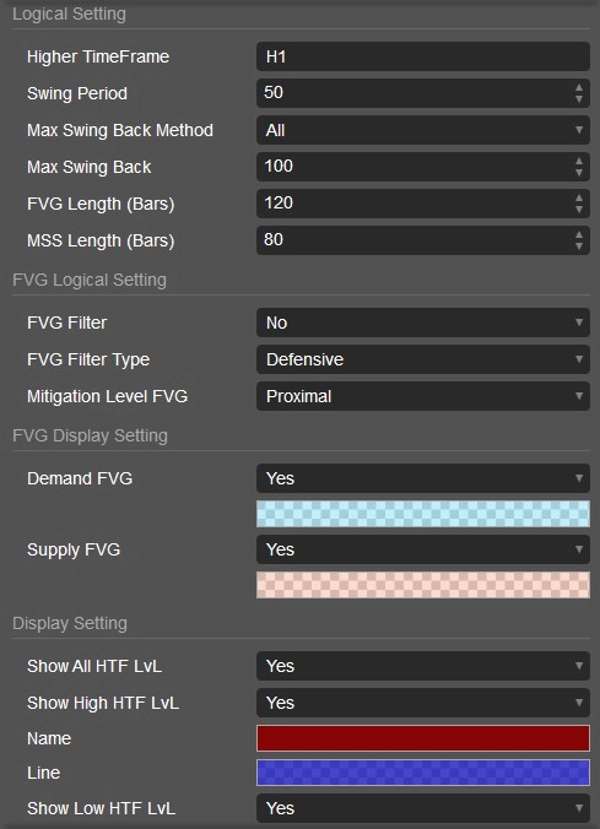Pick the light blue Demand FVG color swatch

(422, 514)
